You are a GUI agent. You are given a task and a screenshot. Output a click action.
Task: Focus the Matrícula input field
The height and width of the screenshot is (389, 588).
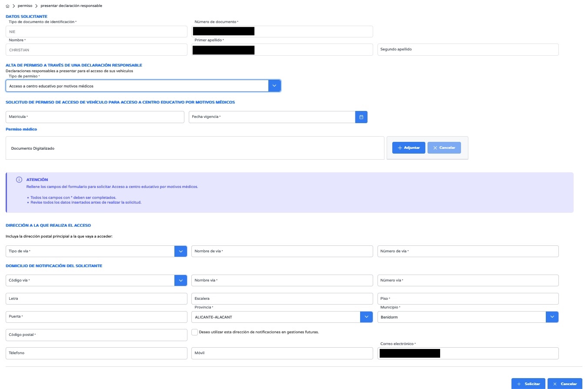[95, 117]
